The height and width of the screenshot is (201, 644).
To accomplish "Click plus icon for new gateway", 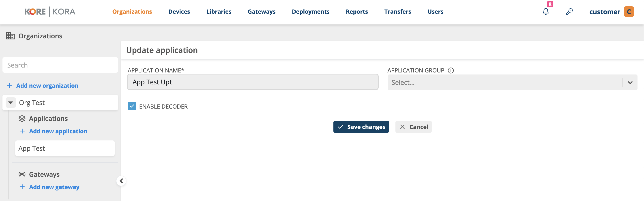I will point(22,187).
